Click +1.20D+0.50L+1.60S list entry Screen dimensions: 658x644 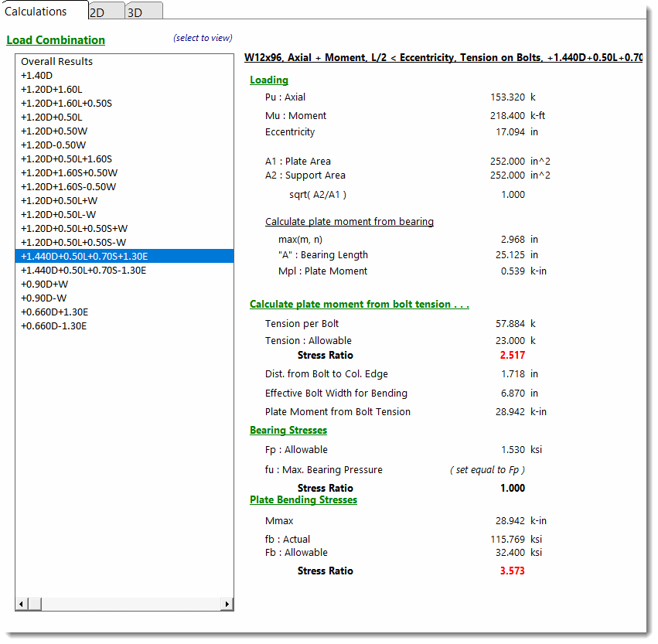pos(66,159)
